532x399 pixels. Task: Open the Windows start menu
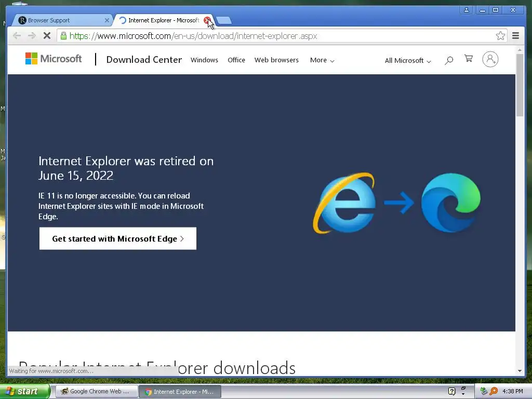tap(24, 391)
